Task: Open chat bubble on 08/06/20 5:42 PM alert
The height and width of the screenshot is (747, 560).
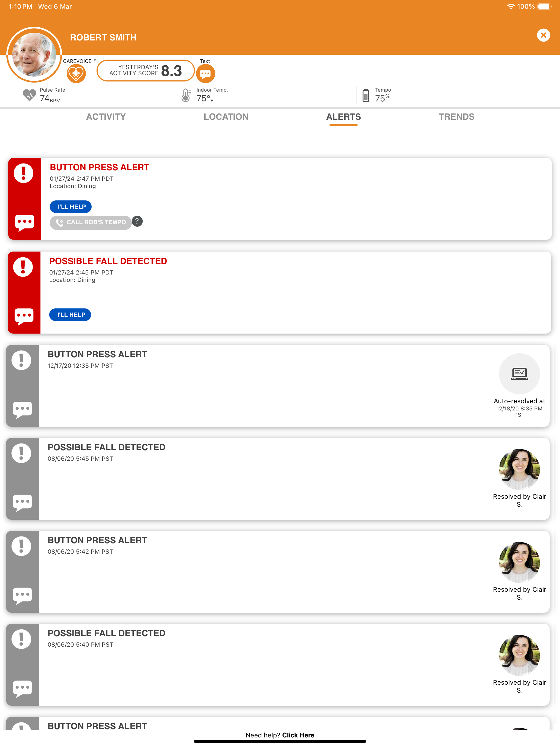Action: 22,596
